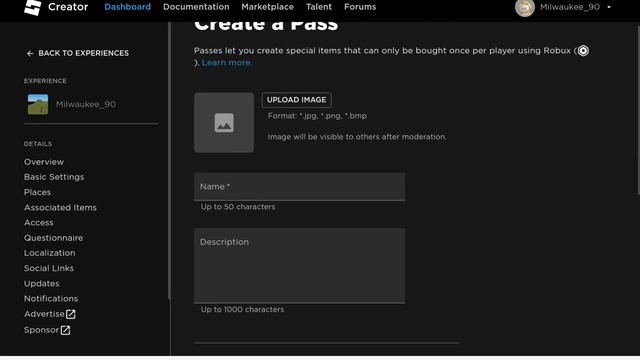Click the Robux currency icon
The width and height of the screenshot is (640, 360).
tap(583, 51)
